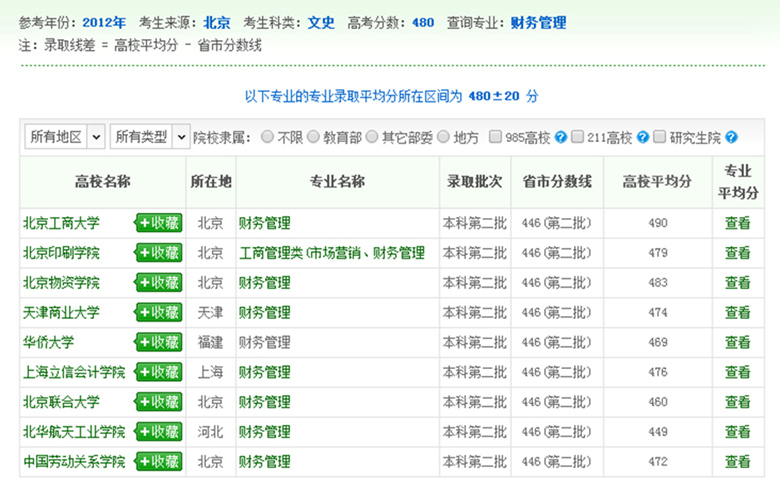Click 财务管理 major for 天津商业大学

coord(265,312)
